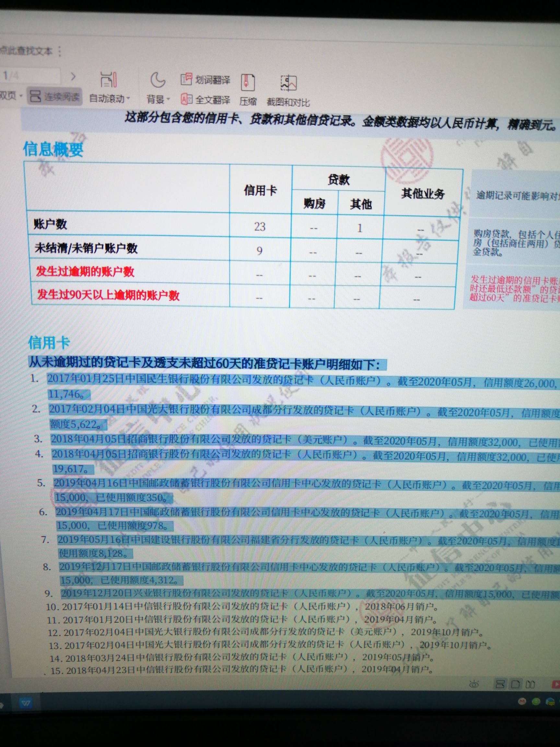Click the value 9 in credit card column
This screenshot has width=560, height=747.
tap(259, 251)
